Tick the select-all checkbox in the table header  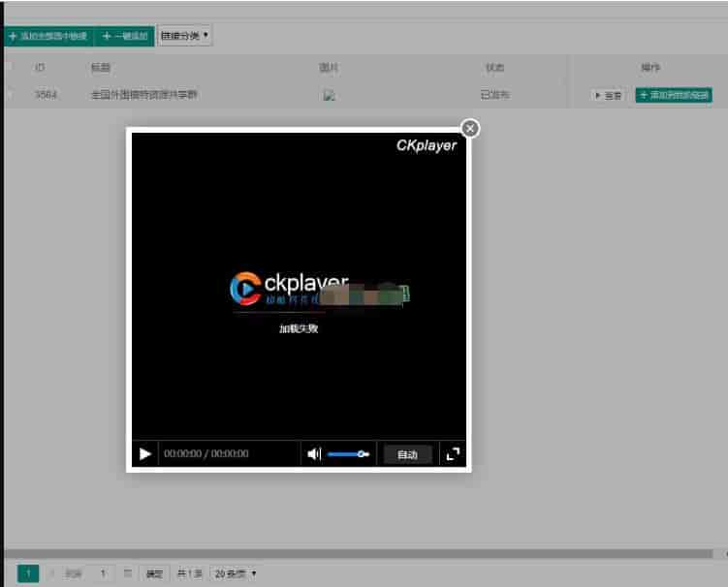(x=9, y=67)
